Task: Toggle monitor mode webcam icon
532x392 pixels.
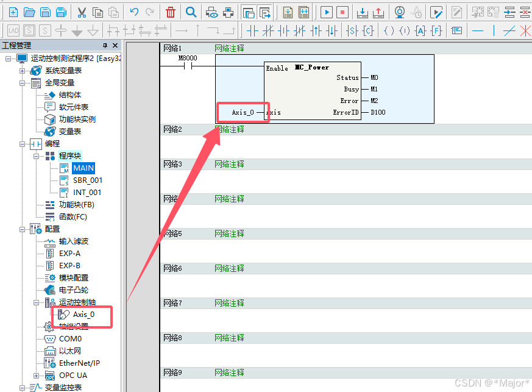Action: coord(400,13)
